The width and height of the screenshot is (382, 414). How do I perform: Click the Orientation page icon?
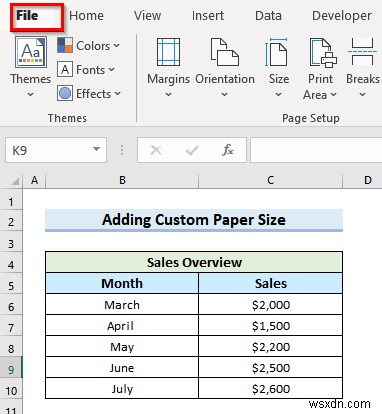point(225,52)
